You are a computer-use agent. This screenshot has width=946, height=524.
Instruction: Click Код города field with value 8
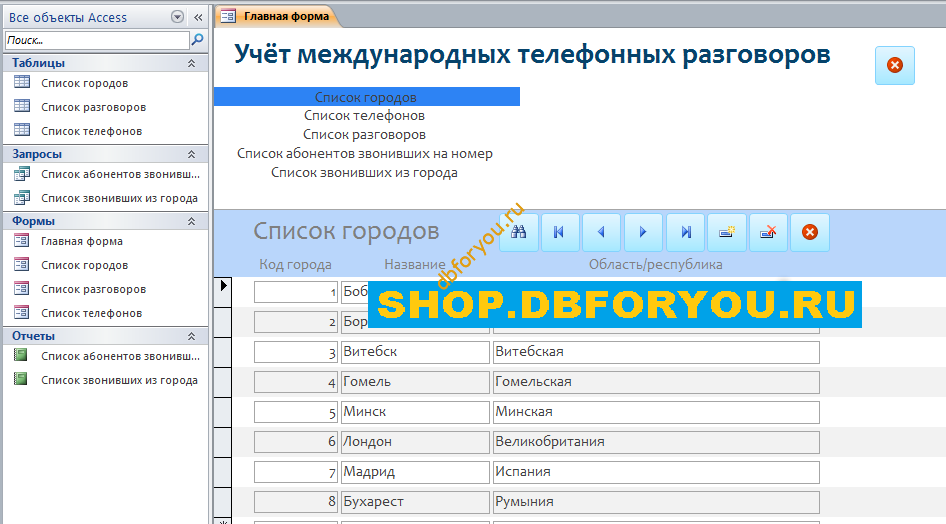[296, 502]
